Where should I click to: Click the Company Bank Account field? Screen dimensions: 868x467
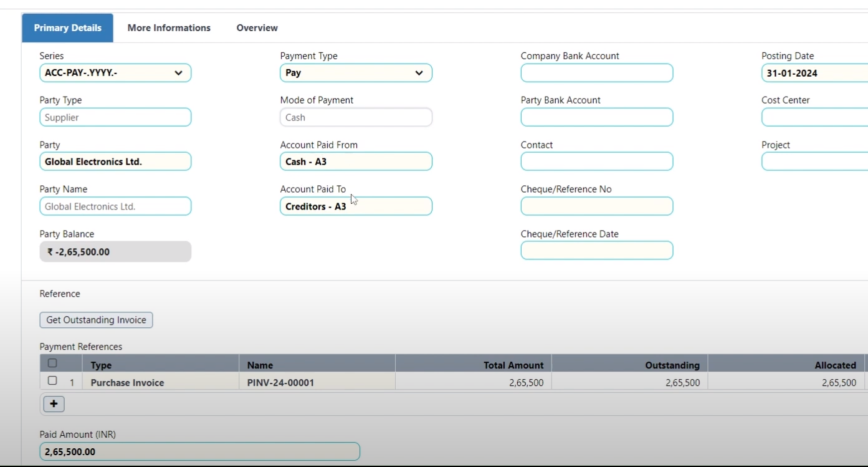coord(597,73)
